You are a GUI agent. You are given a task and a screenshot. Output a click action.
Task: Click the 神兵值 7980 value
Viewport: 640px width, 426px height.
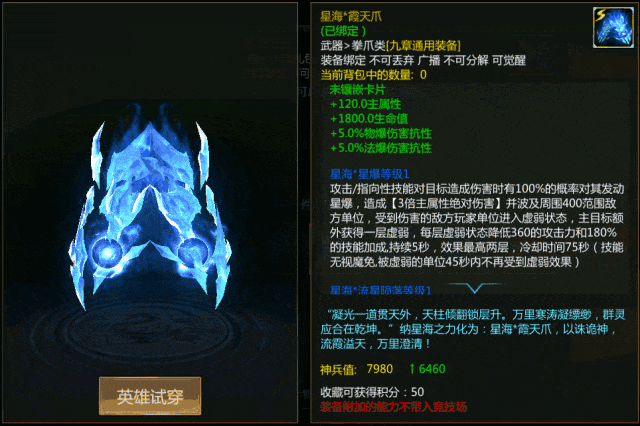pos(380,369)
